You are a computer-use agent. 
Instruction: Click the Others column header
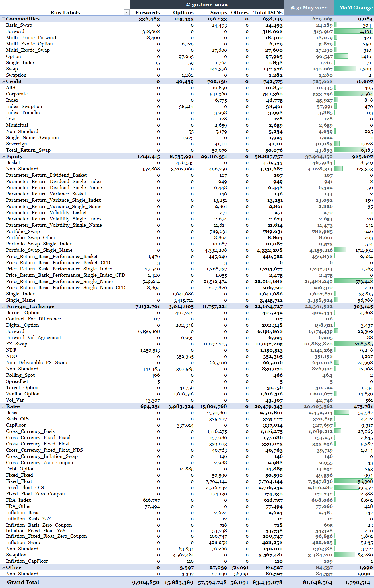[x=239, y=12]
